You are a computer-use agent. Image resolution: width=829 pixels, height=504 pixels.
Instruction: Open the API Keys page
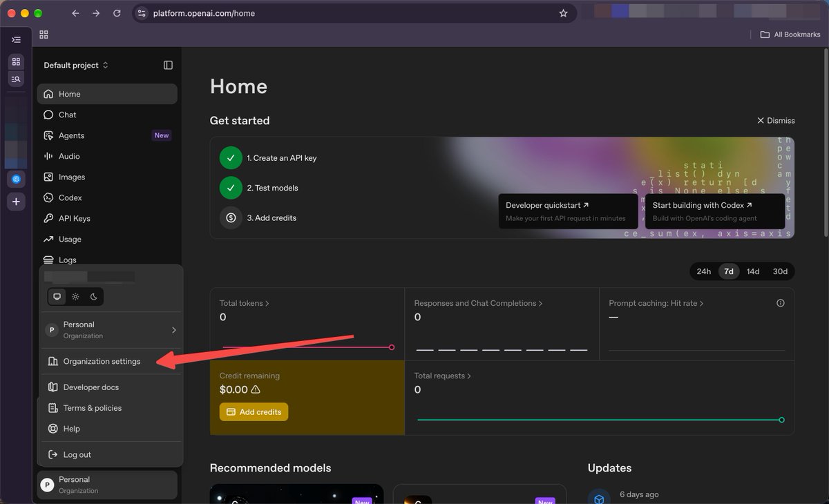[107, 218]
